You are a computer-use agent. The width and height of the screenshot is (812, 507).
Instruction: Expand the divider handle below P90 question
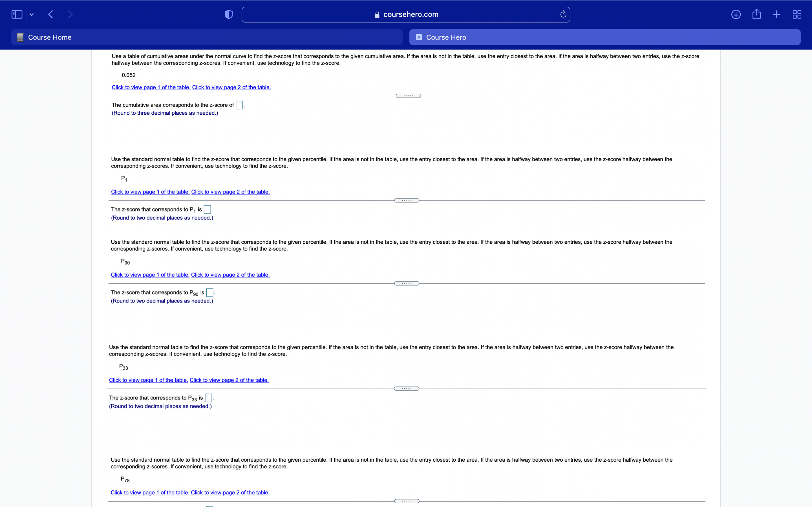[x=407, y=283]
